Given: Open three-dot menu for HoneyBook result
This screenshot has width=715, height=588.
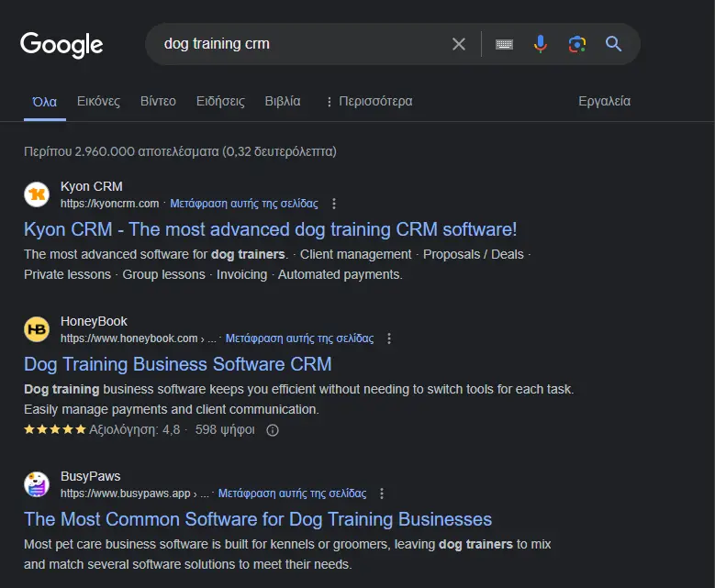Looking at the screenshot, I should click(389, 338).
